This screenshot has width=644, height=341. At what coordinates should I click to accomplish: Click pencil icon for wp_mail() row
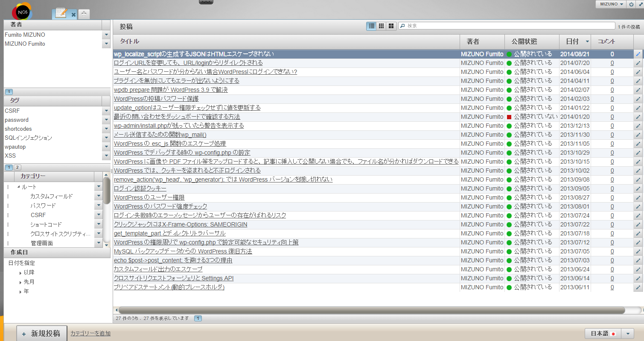point(638,135)
